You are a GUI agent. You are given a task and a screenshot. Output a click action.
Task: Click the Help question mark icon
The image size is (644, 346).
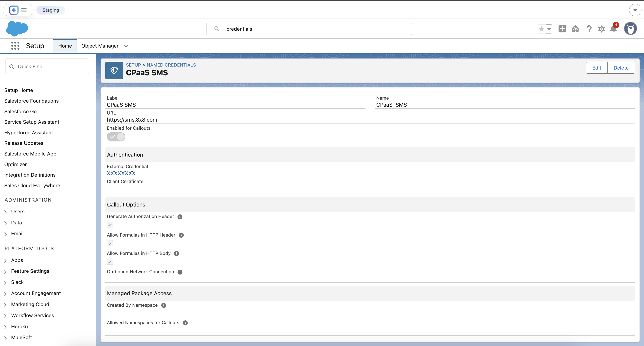589,29
